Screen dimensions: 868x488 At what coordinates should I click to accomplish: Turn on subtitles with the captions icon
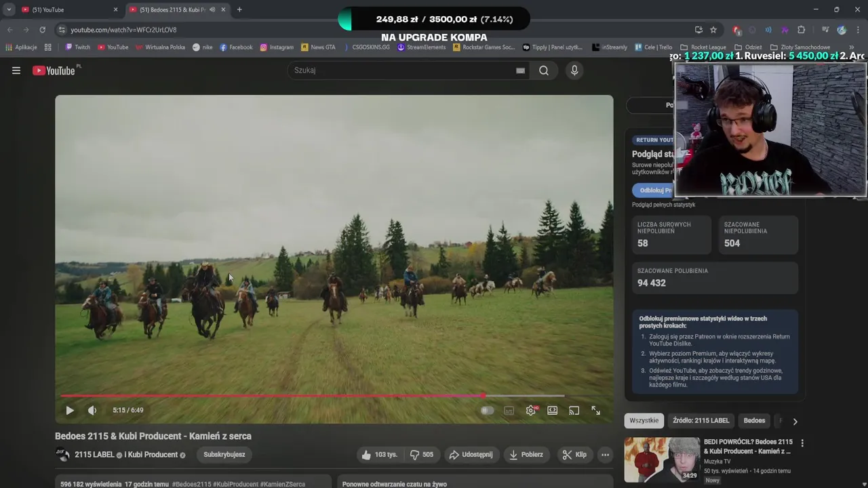pyautogui.click(x=509, y=410)
